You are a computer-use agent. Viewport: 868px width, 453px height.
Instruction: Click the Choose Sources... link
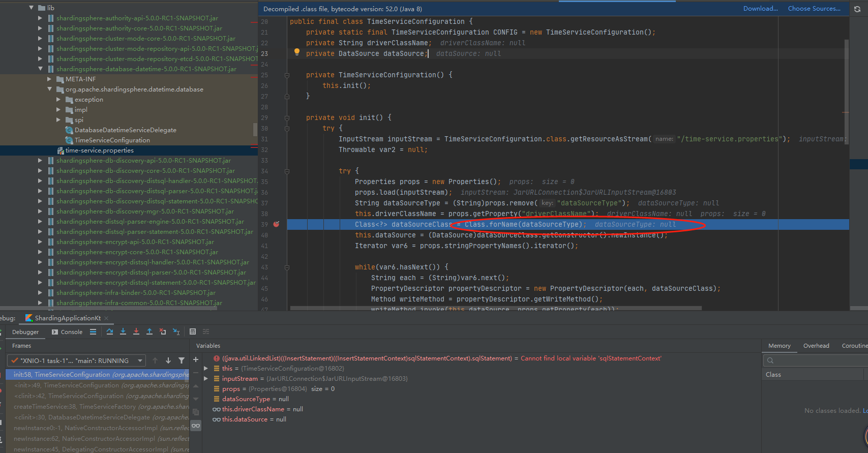[814, 9]
